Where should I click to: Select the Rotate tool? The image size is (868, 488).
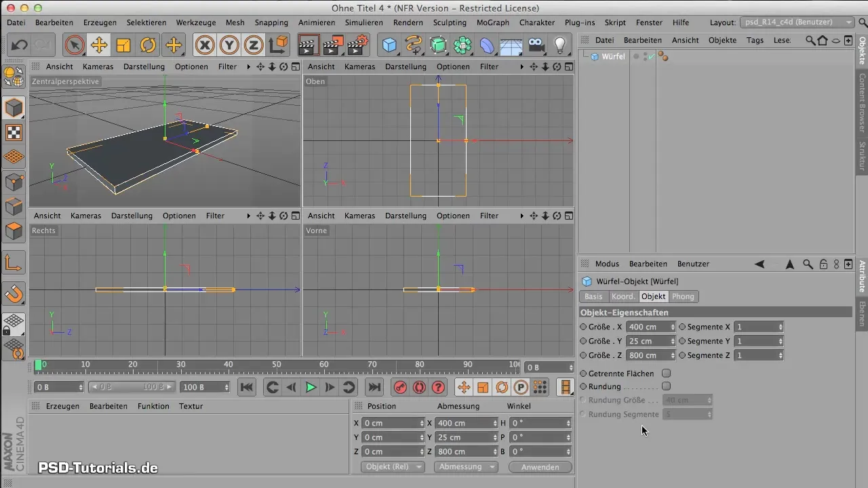coord(148,45)
